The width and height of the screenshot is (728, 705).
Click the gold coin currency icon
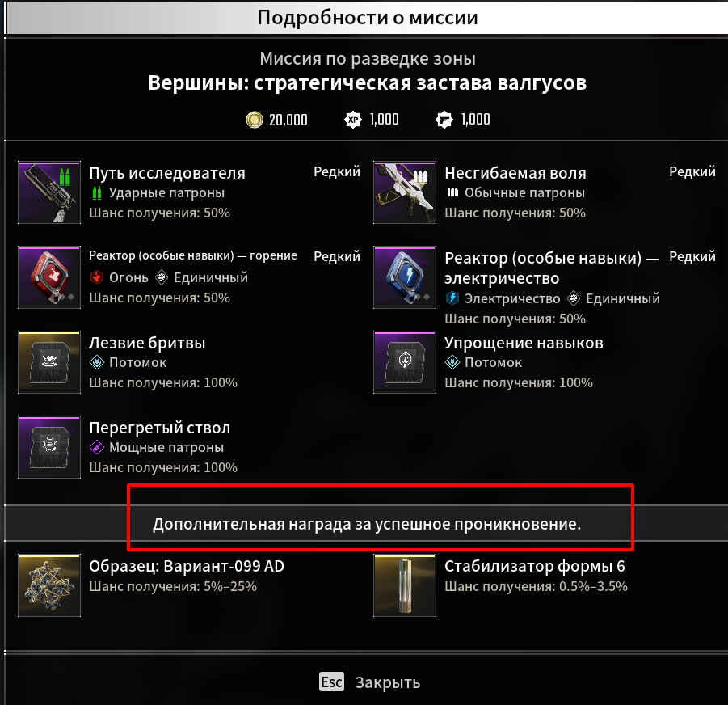(x=254, y=120)
